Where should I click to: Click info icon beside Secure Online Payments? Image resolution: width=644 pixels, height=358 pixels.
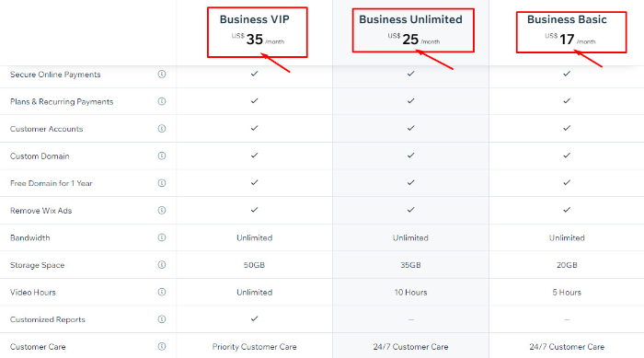point(162,74)
